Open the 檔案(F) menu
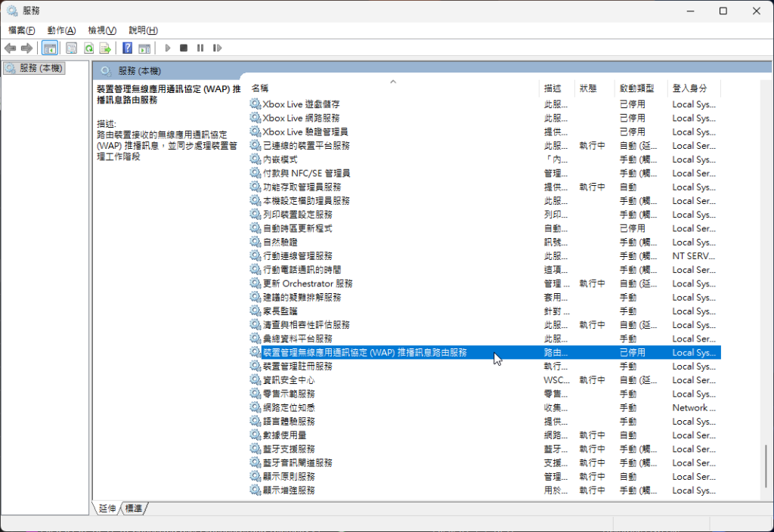The image size is (774, 532). 21,30
